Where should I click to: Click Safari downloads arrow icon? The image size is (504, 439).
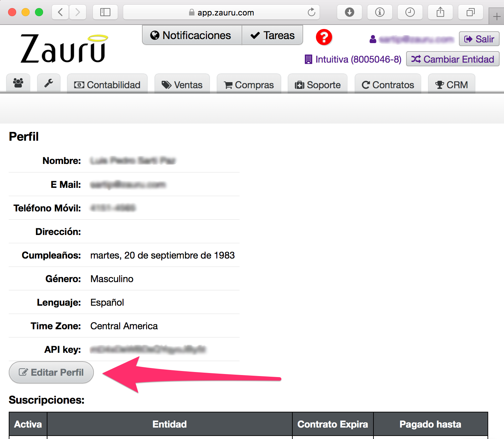coord(350,12)
